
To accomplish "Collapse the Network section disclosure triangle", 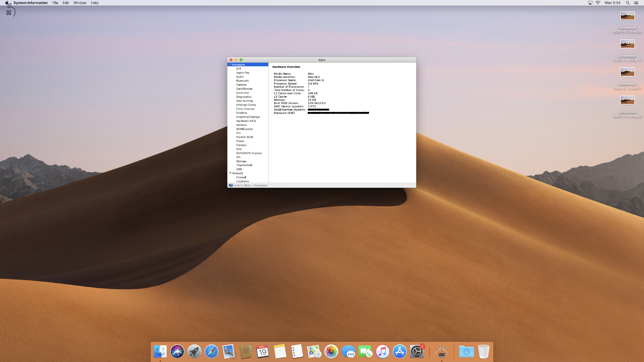I will [231, 173].
